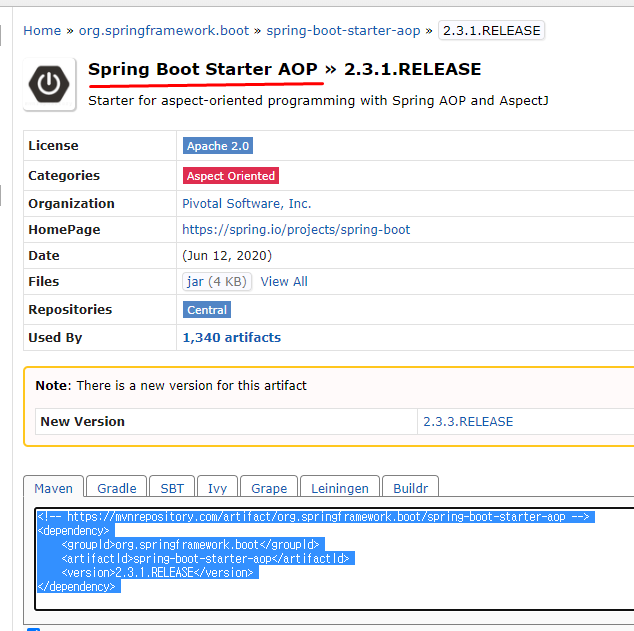Viewport: 634px width, 631px height.
Task: Click the (Jun 12, 2020) date text
Action: [x=227, y=255]
